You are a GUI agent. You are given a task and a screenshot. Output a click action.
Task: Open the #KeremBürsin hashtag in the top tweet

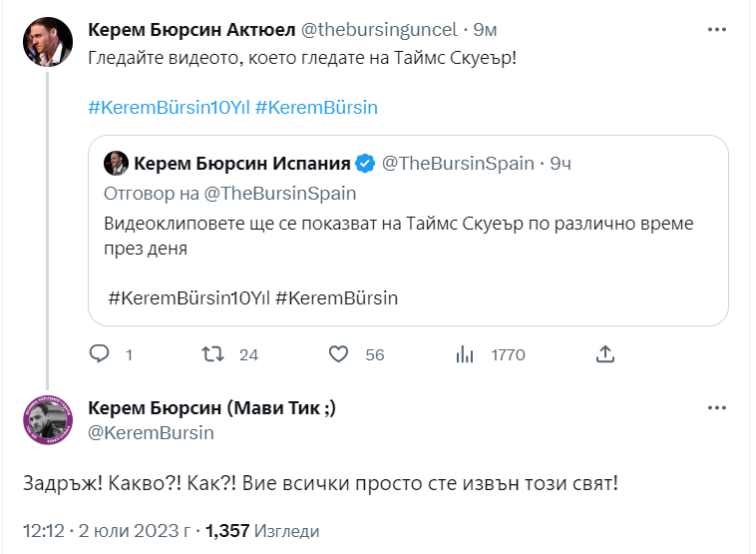coord(316,108)
